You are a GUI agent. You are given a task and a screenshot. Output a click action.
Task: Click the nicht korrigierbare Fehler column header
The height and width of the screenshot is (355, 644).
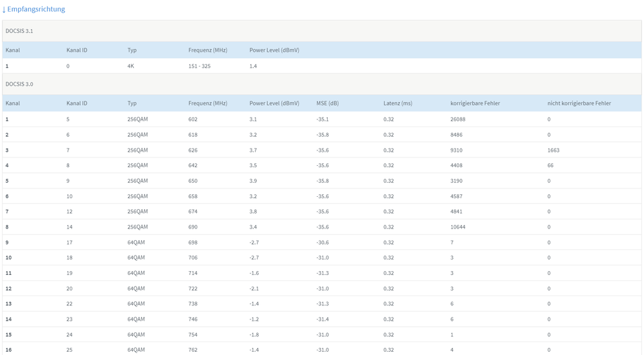[579, 103]
